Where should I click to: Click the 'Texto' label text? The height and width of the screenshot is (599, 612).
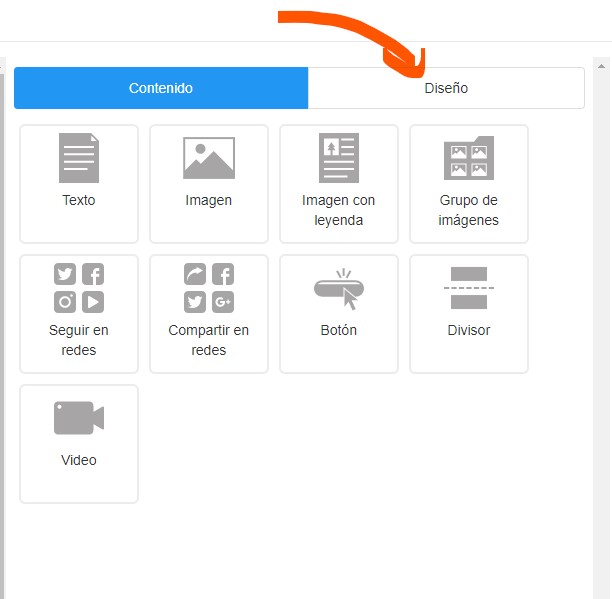click(x=79, y=200)
